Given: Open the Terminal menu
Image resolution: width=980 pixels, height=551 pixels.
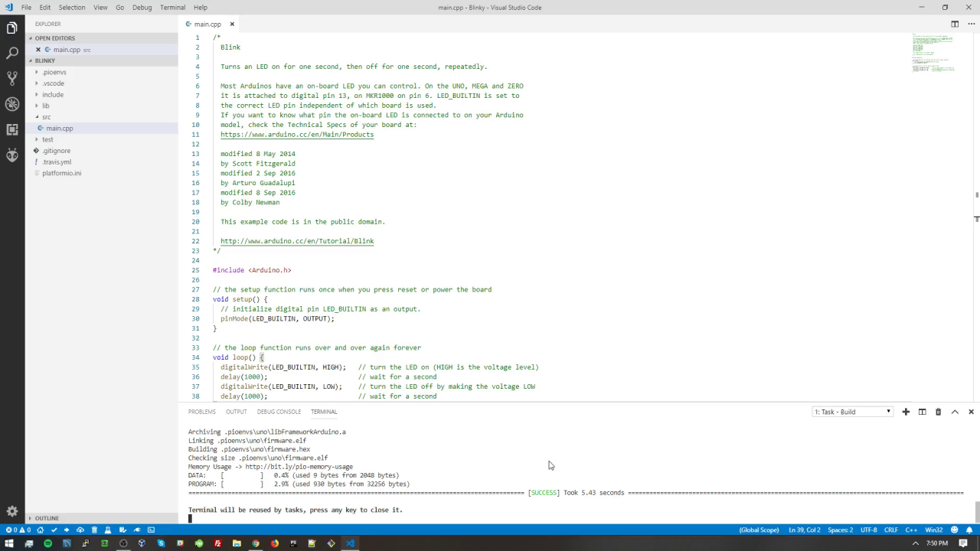Looking at the screenshot, I should (172, 7).
